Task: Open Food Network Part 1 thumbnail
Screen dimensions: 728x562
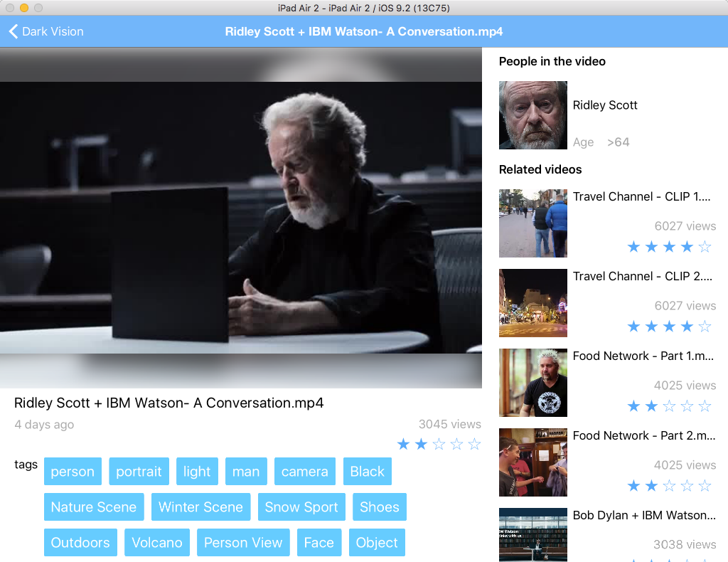Action: [533, 383]
